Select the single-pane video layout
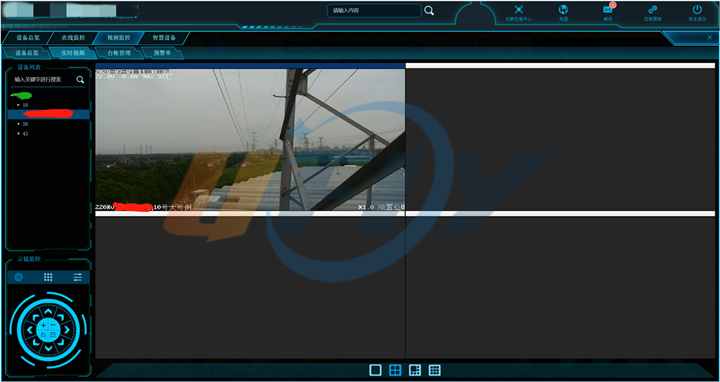Viewport: 720px width, 382px height. coord(375,370)
